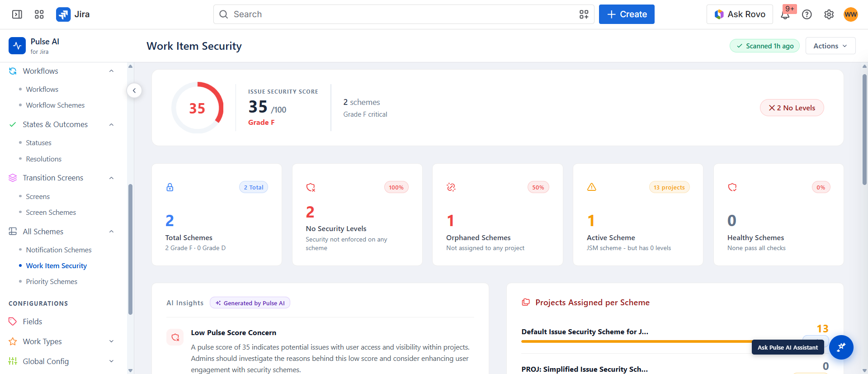Collapse the Transition Screens section chevron
This screenshot has width=868, height=374.
111,178
